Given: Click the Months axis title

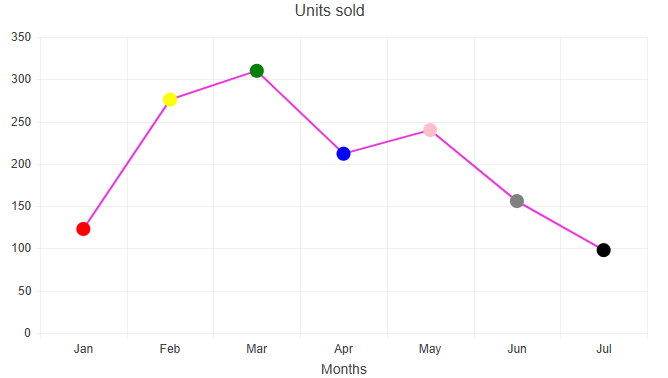Looking at the screenshot, I should [344, 369].
